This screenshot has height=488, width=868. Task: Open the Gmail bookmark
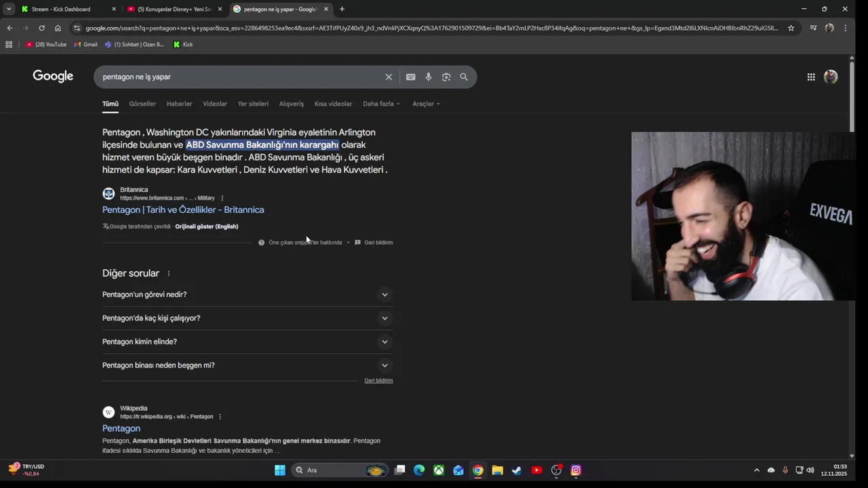click(x=85, y=45)
